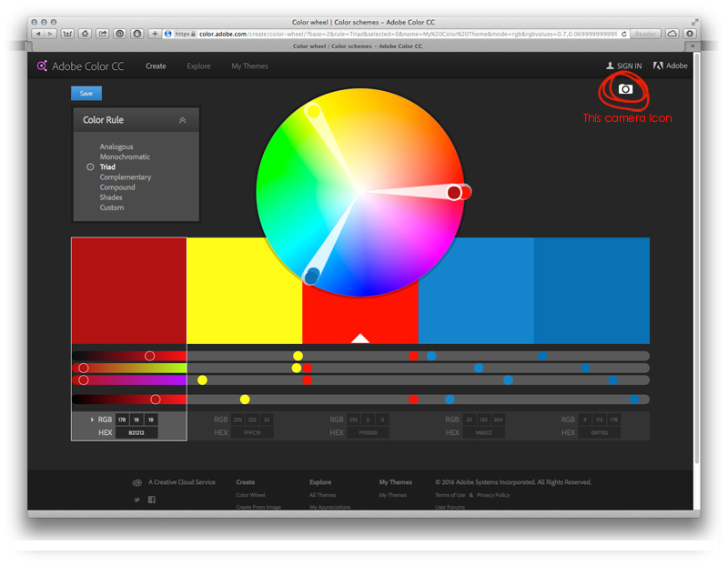Click the Adobe logo in the header
This screenshot has width=728, height=566.
pos(670,66)
